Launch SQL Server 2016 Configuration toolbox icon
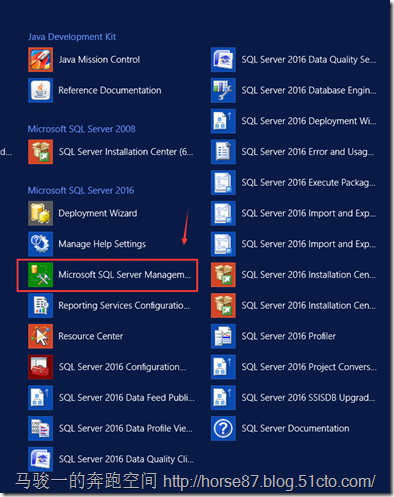 coord(40,367)
